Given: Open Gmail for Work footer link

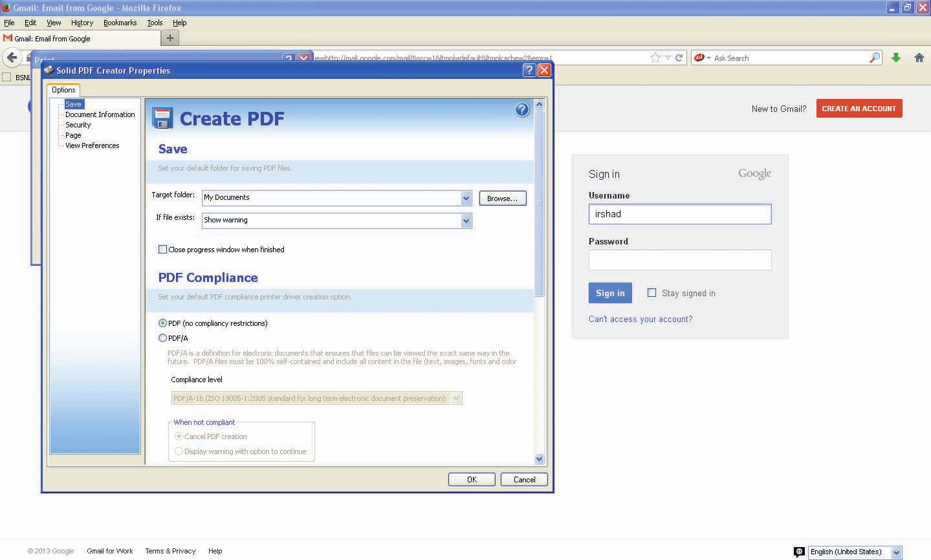Looking at the screenshot, I should (110, 551).
